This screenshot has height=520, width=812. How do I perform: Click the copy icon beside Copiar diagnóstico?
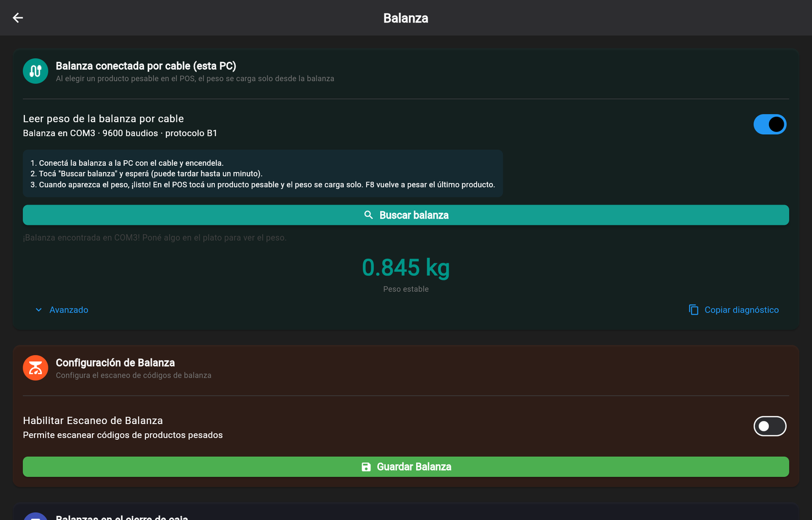[694, 310]
